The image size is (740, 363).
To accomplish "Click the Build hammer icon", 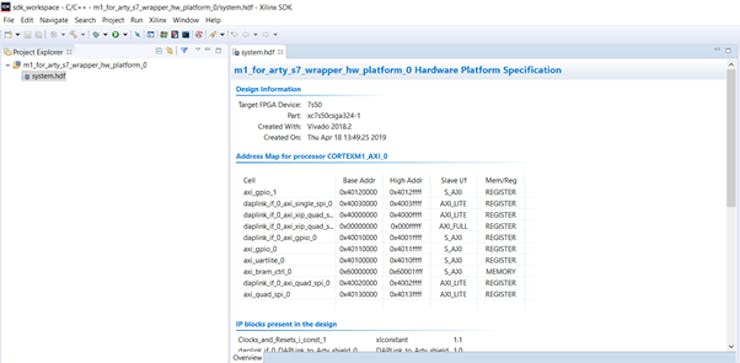I will (73, 34).
